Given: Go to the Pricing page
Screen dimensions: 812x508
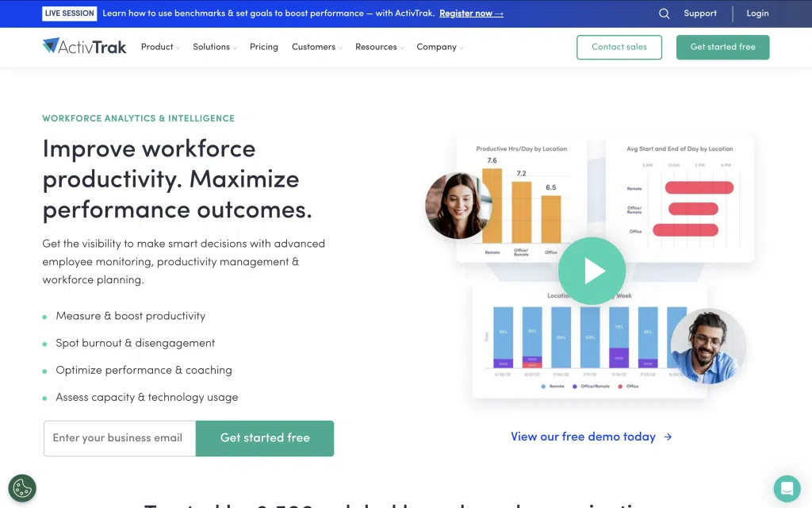Looking at the screenshot, I should (x=264, y=47).
